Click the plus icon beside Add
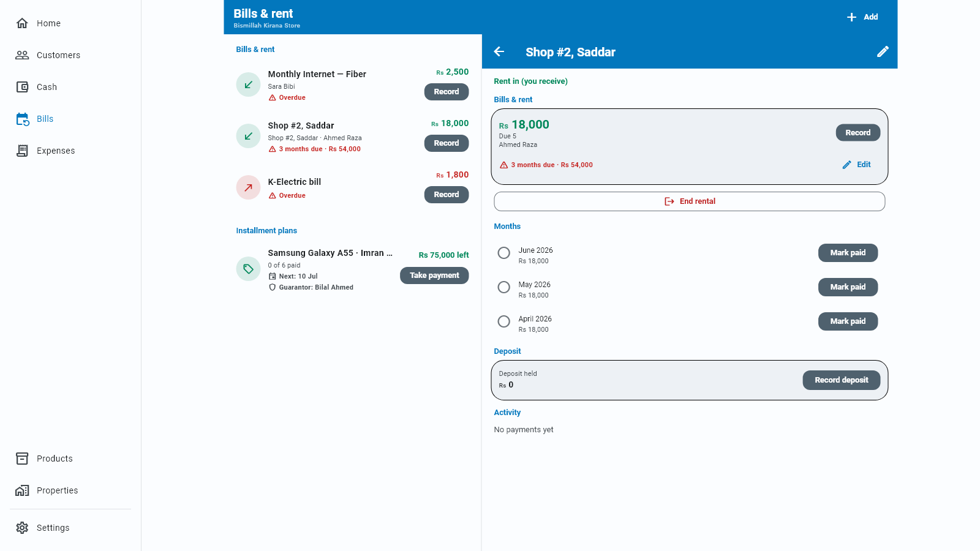The width and height of the screenshot is (980, 551). 851,17
